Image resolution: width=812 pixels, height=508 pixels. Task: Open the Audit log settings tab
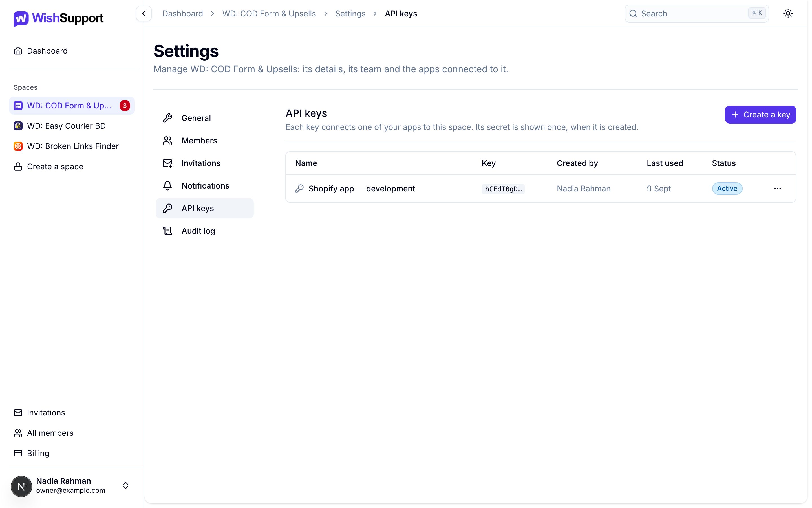click(x=205, y=231)
